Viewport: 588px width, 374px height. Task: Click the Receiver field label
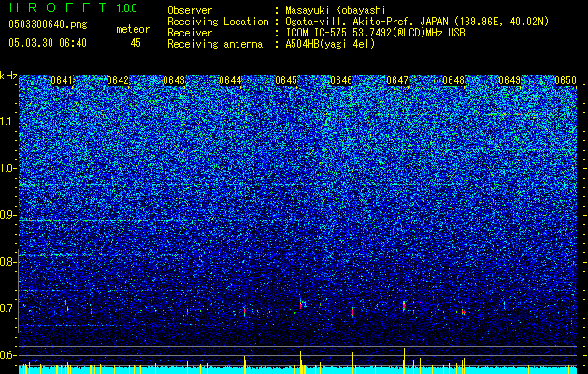pos(190,33)
